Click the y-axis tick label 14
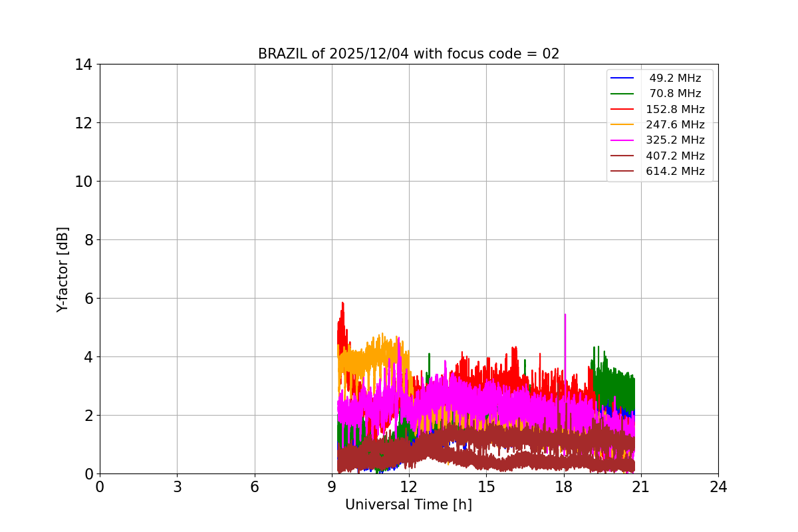Screen dimensions: 798x532 pyautogui.click(x=83, y=65)
